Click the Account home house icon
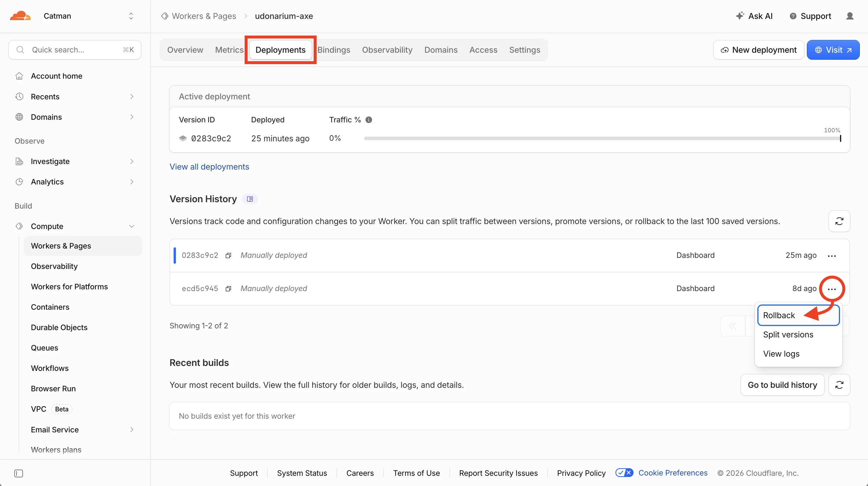The width and height of the screenshot is (868, 486). (19, 76)
